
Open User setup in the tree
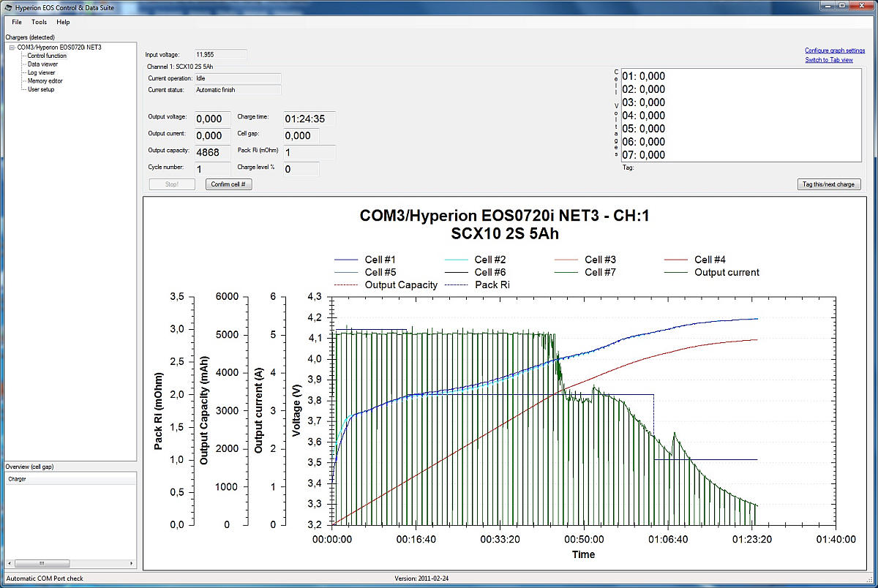[41, 89]
